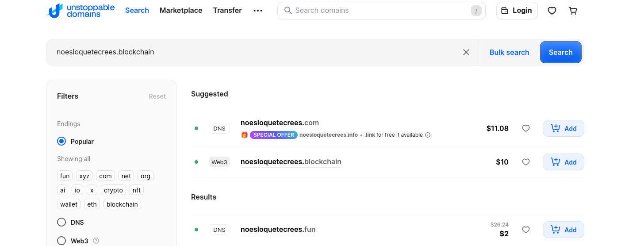This screenshot has width=644, height=246.
Task: Select the Popular endings radio button
Action: 61,142
